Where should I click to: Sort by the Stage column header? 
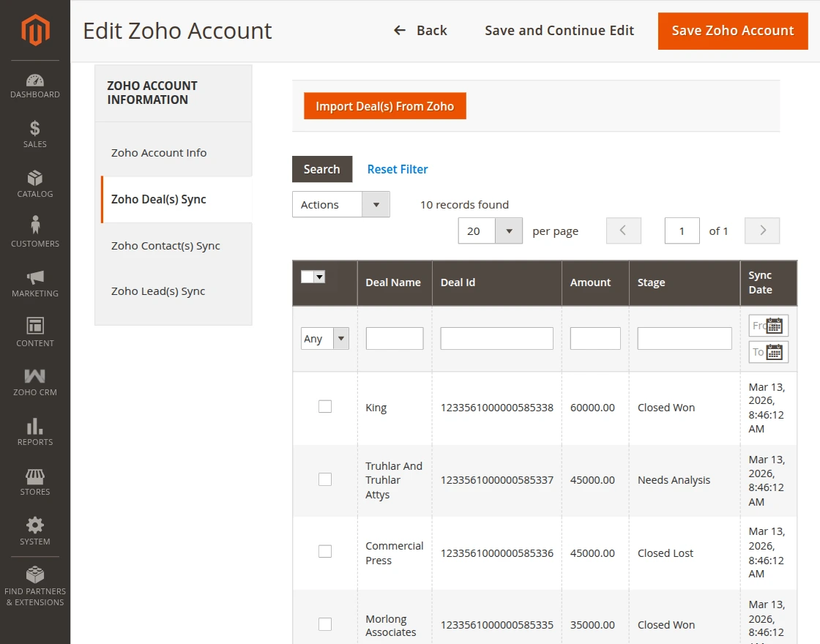coord(684,282)
